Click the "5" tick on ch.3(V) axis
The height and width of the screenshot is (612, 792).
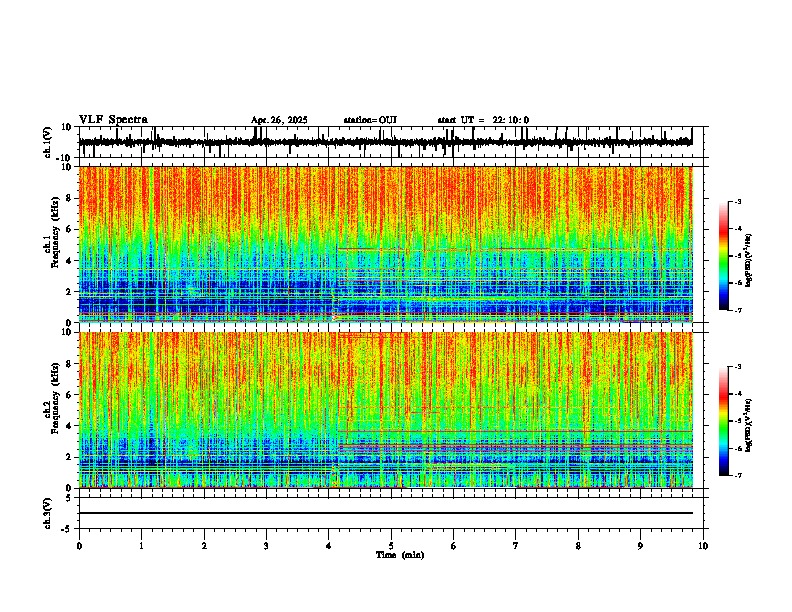pyautogui.click(x=70, y=498)
